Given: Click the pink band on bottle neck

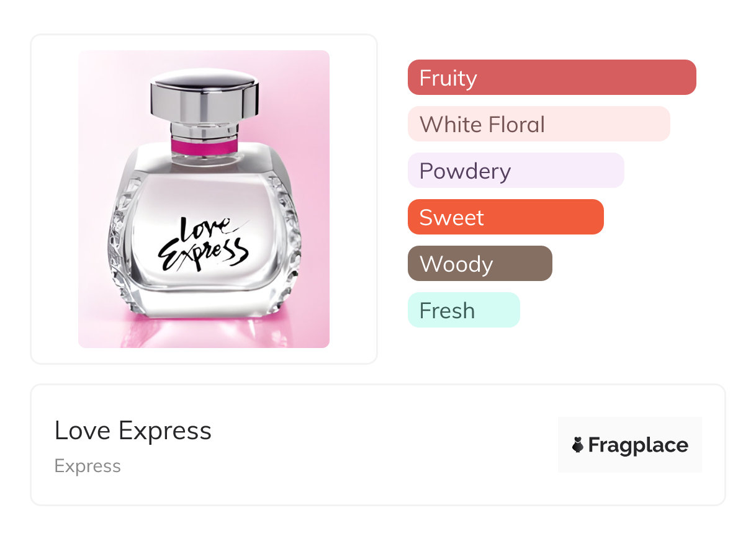Looking at the screenshot, I should [x=204, y=147].
